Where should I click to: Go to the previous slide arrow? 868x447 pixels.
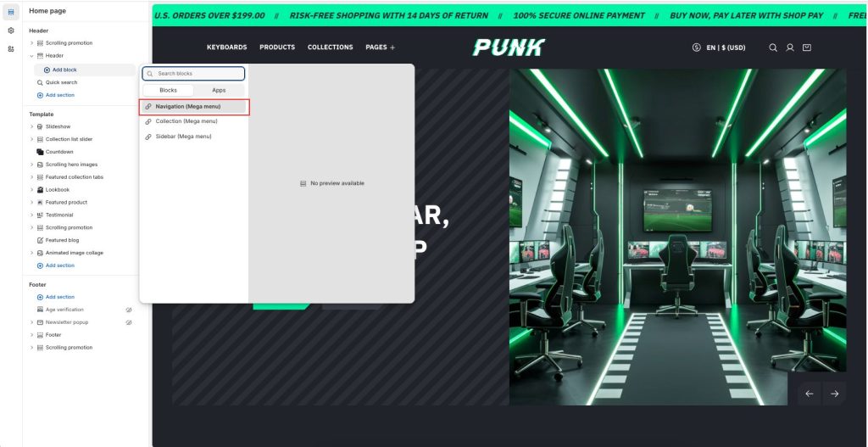click(810, 394)
